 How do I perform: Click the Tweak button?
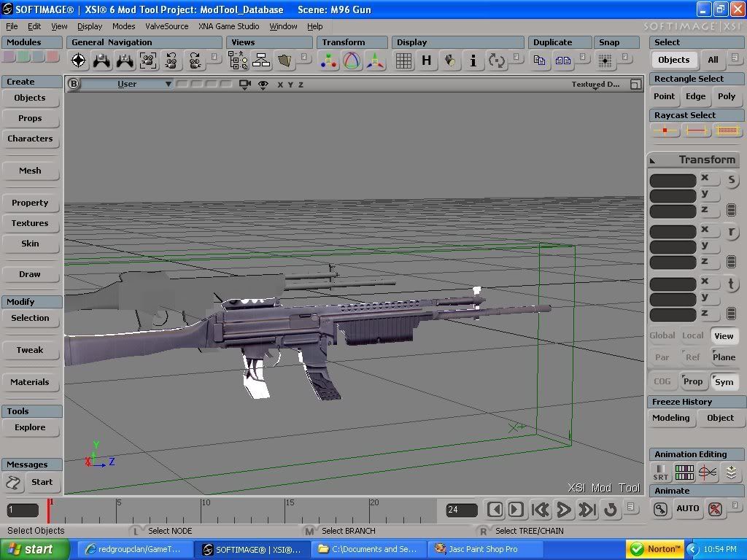coord(30,350)
